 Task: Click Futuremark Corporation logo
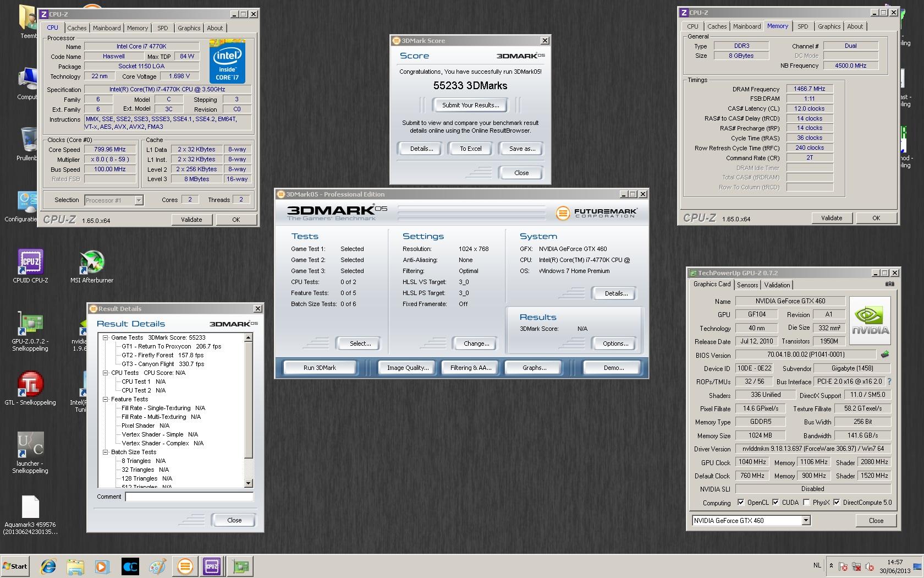point(596,212)
